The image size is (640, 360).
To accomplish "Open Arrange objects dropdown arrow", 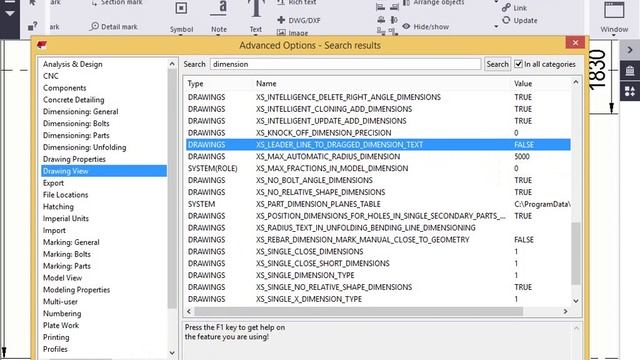I will coord(496,2).
